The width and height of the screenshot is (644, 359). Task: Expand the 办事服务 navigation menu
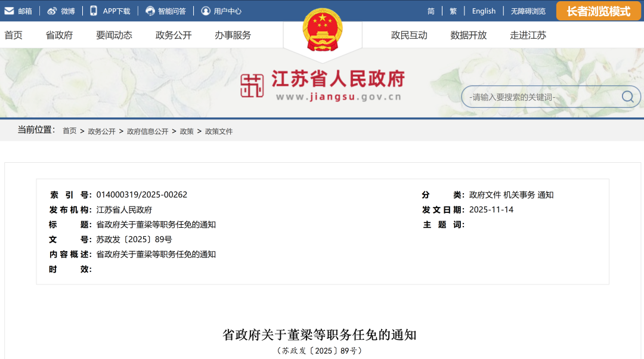(233, 35)
